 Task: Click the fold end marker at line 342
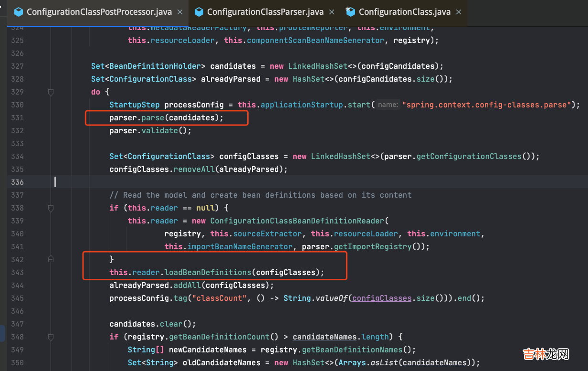[x=51, y=259]
